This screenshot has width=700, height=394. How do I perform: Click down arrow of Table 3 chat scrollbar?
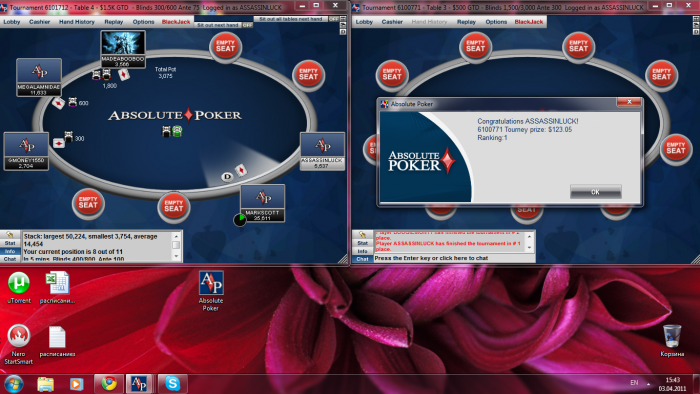[x=529, y=248]
